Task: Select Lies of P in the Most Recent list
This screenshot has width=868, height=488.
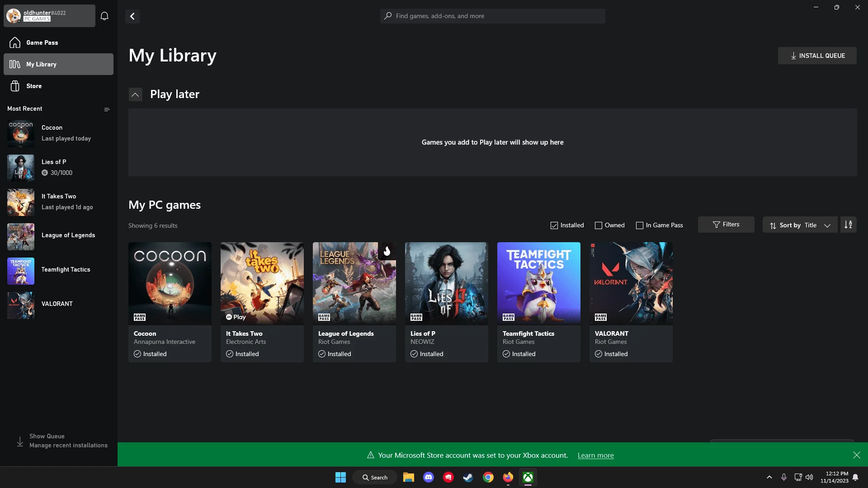Action: click(x=58, y=168)
